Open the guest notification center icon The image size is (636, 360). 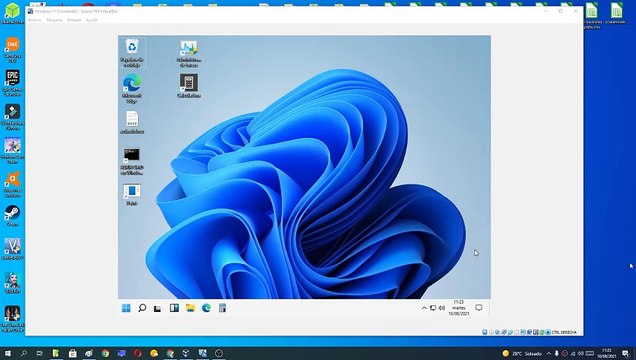(x=479, y=308)
